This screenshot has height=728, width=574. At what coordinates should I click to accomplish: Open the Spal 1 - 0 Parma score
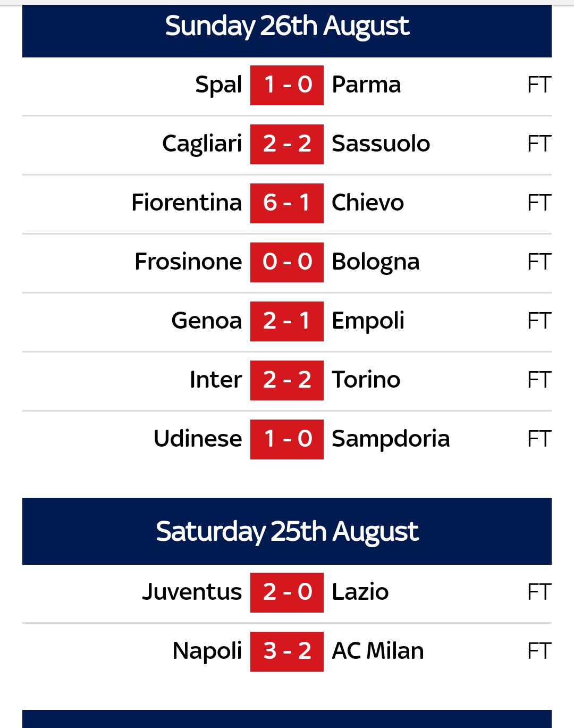pos(287,85)
